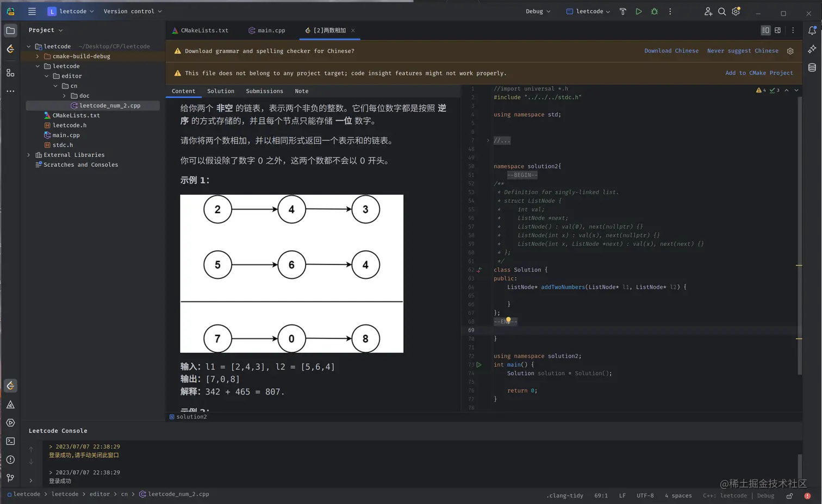Debug the leetcode configuration
This screenshot has width=822, height=504.
tap(655, 11)
